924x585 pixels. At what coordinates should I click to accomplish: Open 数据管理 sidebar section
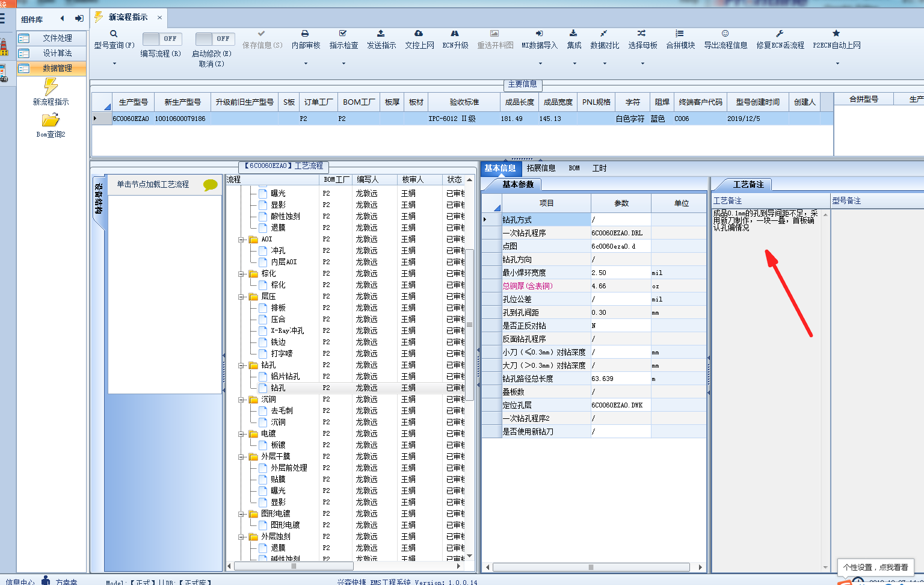click(52, 68)
